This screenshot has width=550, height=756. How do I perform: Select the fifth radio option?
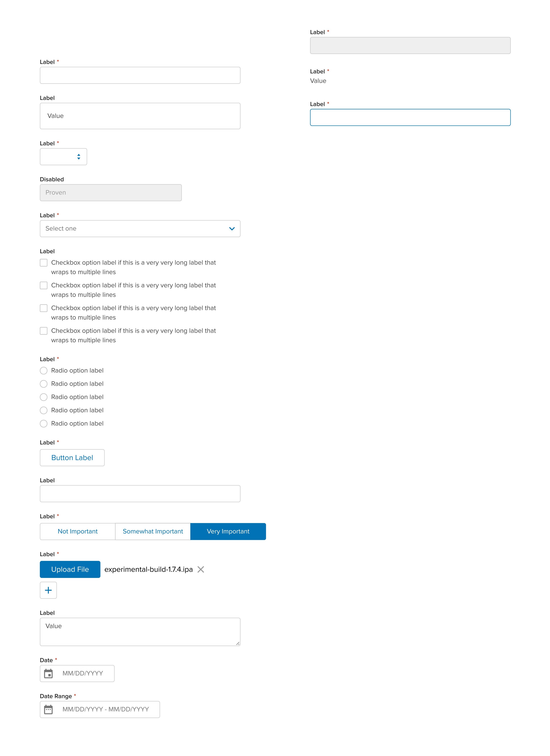[x=44, y=424]
